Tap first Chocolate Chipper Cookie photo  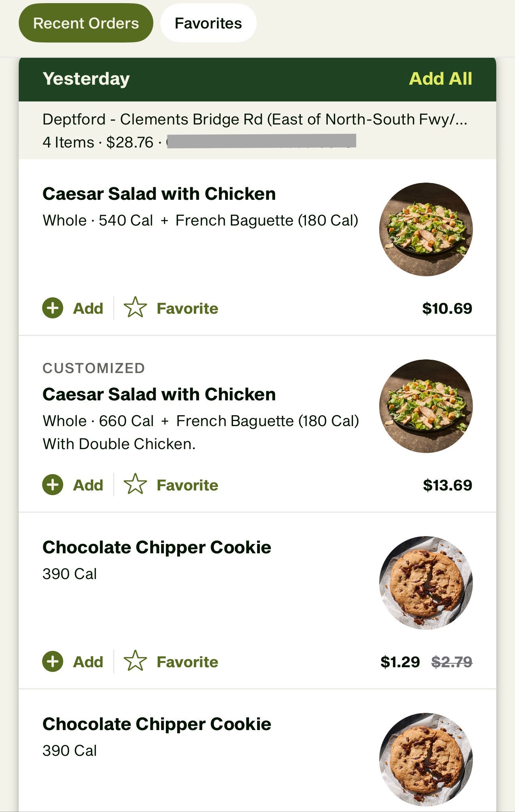[426, 583]
